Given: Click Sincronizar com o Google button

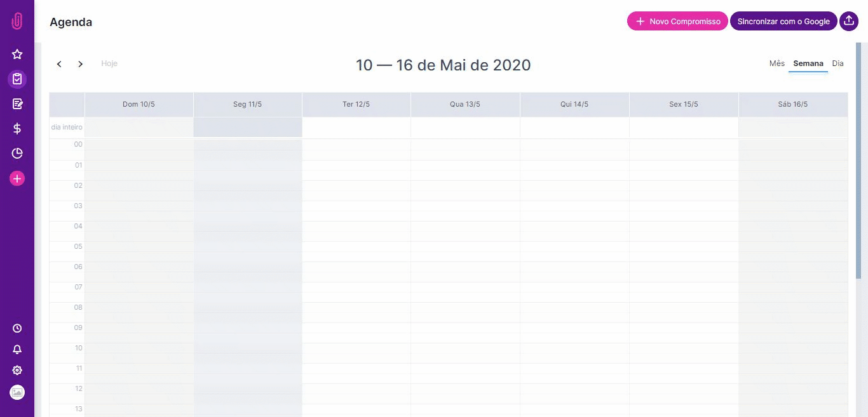Looking at the screenshot, I should [783, 21].
